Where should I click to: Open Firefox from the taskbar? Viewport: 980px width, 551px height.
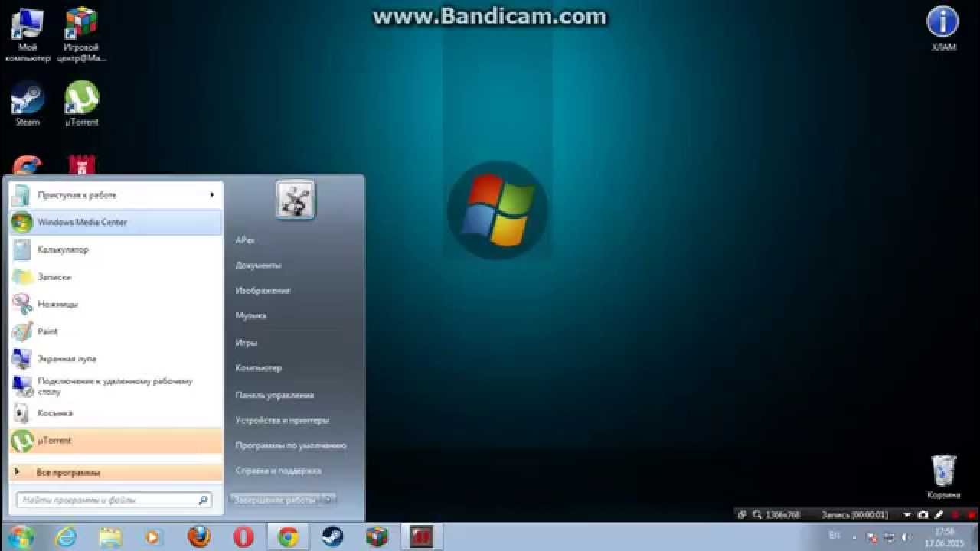[199, 537]
